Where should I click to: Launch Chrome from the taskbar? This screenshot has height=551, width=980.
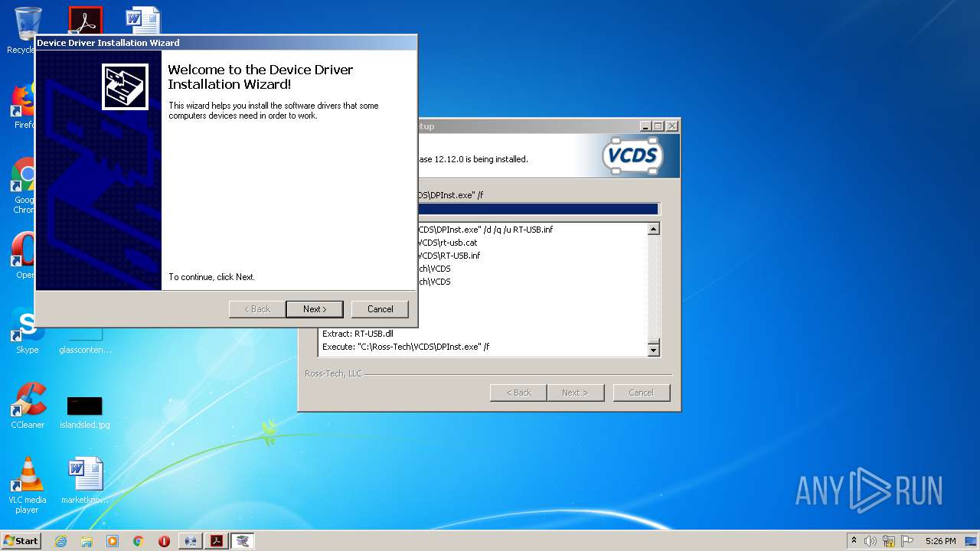[139, 541]
